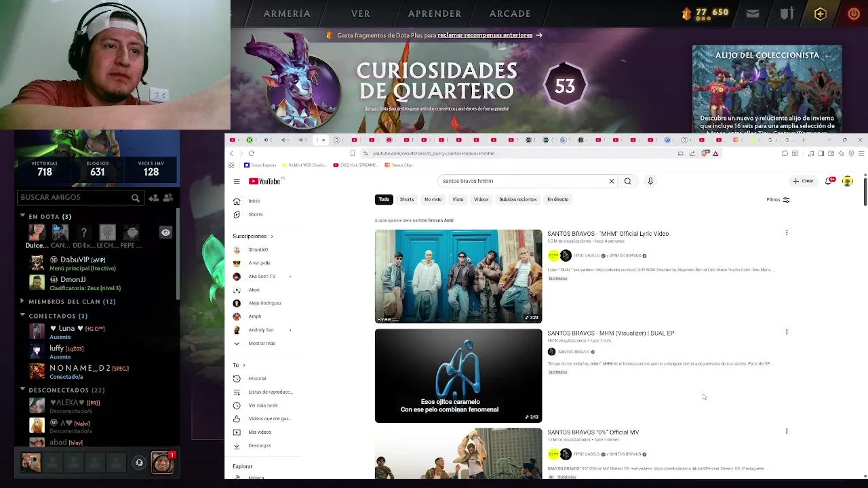Click the YouTube search text field
The height and width of the screenshot is (488, 868).
(522, 181)
